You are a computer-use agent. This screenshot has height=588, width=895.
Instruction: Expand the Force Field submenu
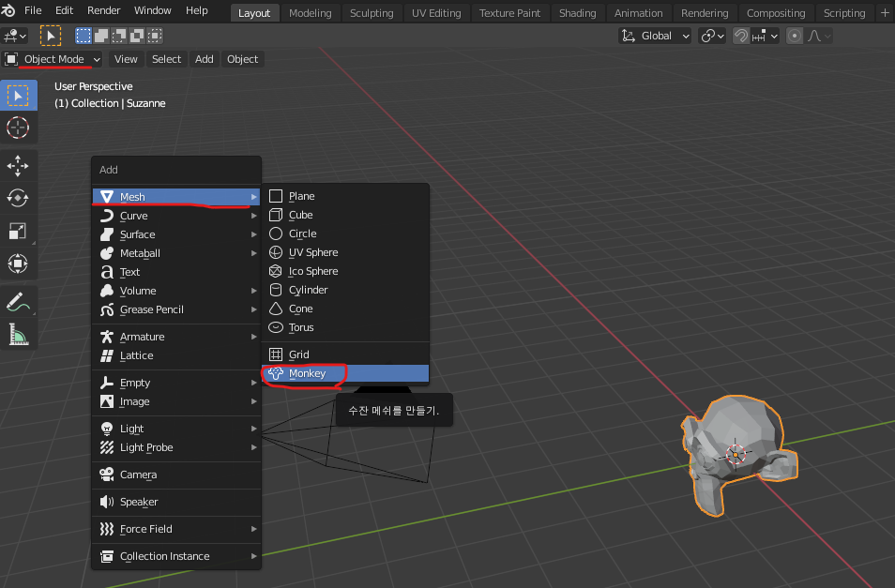pyautogui.click(x=176, y=529)
